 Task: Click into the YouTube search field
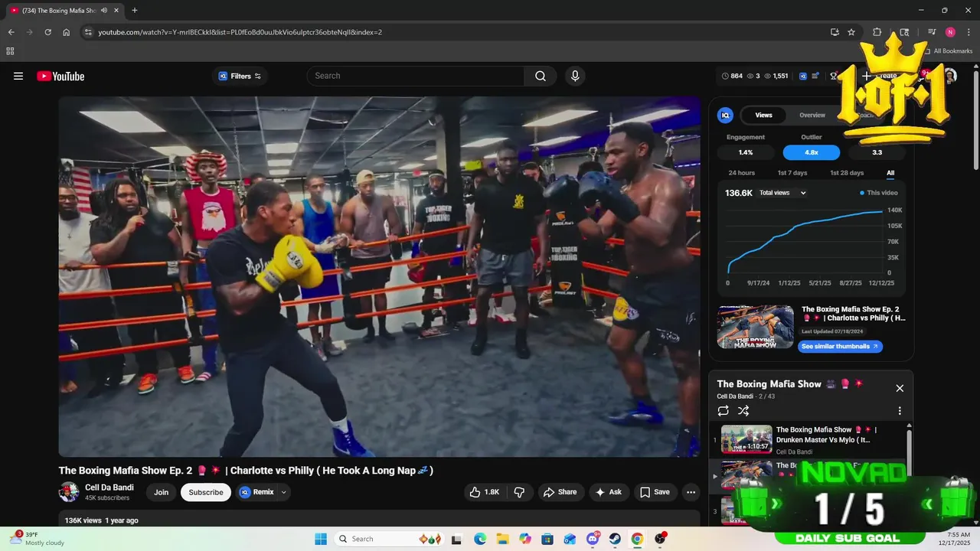[416, 76]
